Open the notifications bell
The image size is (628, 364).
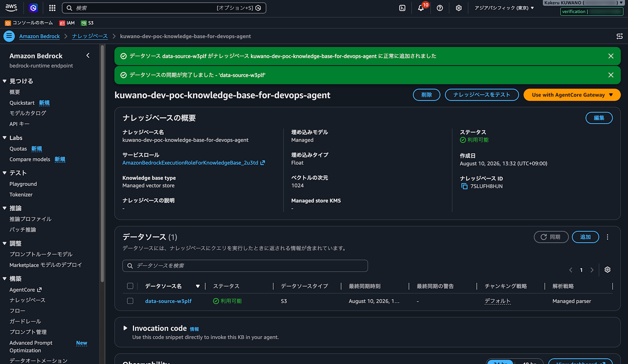click(421, 8)
